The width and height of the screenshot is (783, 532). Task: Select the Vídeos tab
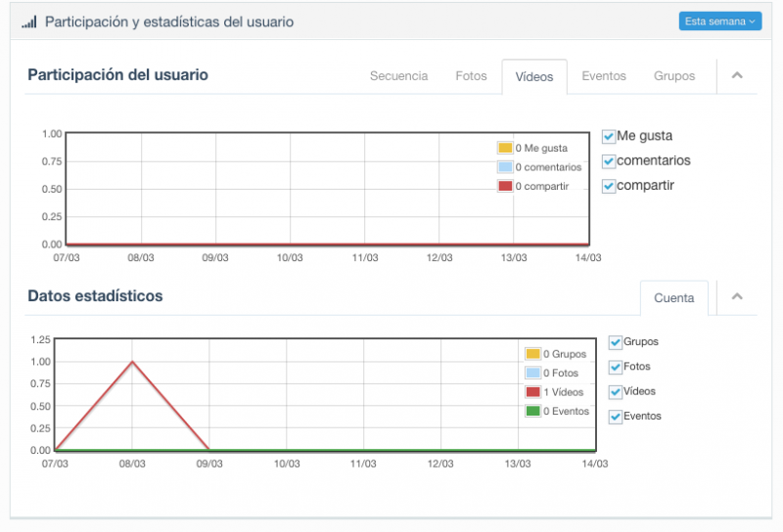coord(534,76)
